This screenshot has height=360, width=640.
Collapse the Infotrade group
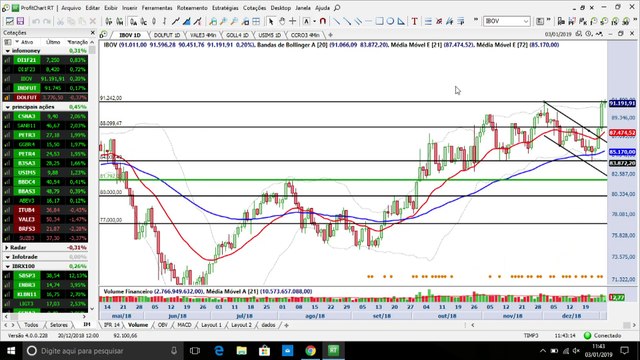pyautogui.click(x=8, y=257)
